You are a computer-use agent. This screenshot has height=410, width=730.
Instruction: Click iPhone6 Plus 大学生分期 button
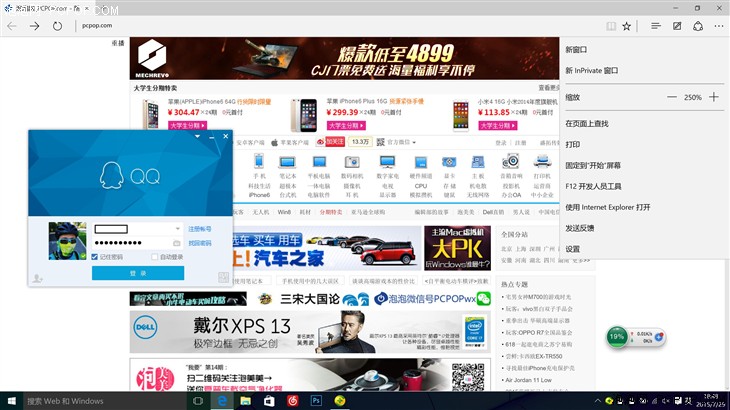(x=346, y=126)
